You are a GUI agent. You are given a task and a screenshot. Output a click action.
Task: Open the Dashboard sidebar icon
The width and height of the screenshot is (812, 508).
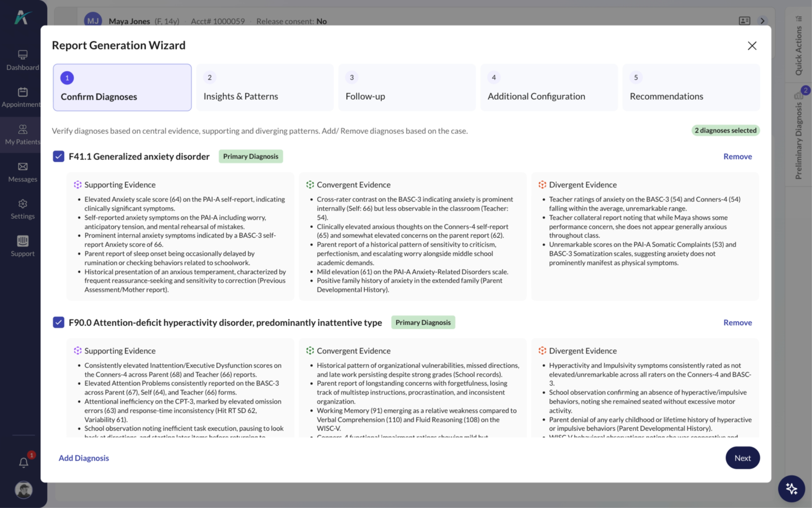coord(23,54)
